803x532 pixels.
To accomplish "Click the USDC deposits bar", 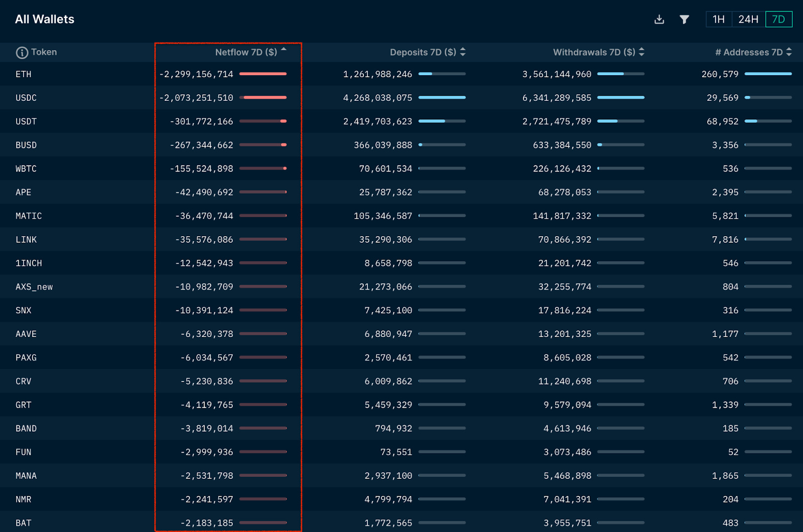I will click(x=442, y=97).
